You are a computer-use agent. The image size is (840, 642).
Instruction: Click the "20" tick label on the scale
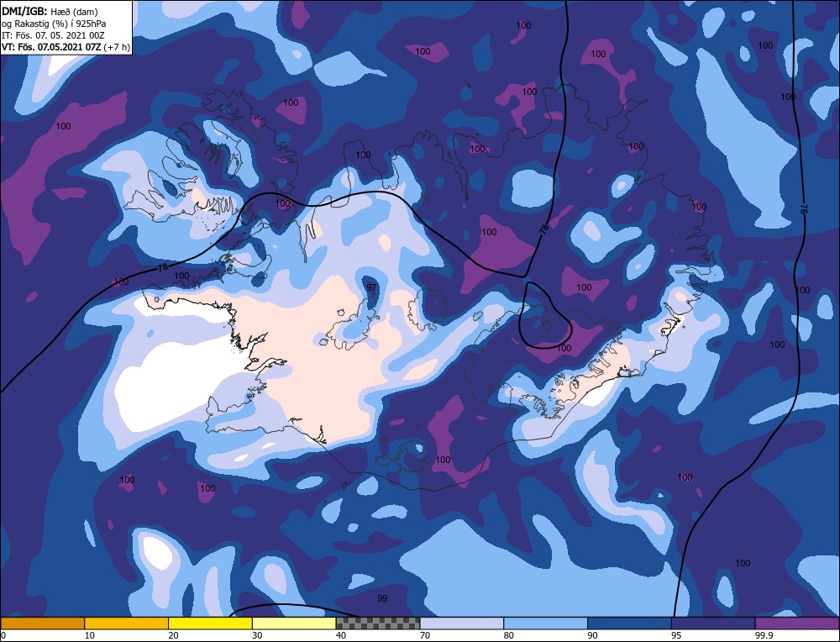click(x=173, y=635)
